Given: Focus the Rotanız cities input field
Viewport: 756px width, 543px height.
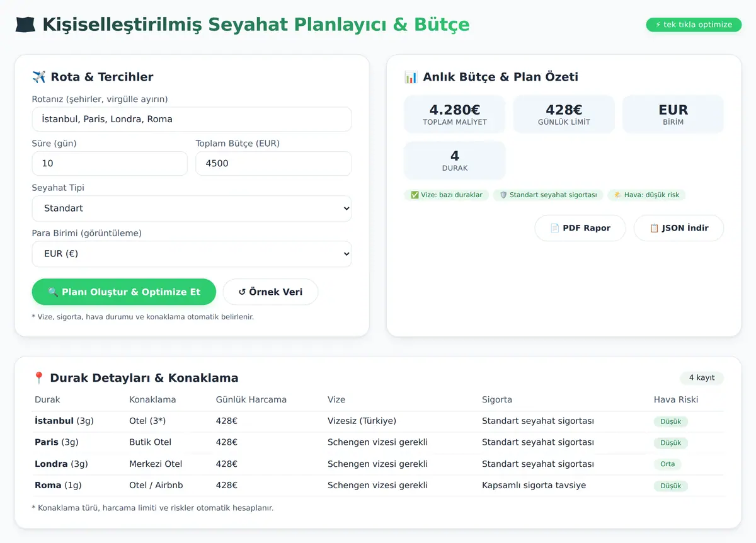Looking at the screenshot, I should 192,119.
